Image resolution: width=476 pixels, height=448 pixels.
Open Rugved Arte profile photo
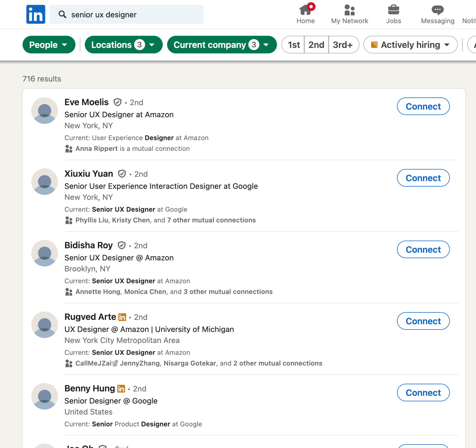[x=45, y=325]
